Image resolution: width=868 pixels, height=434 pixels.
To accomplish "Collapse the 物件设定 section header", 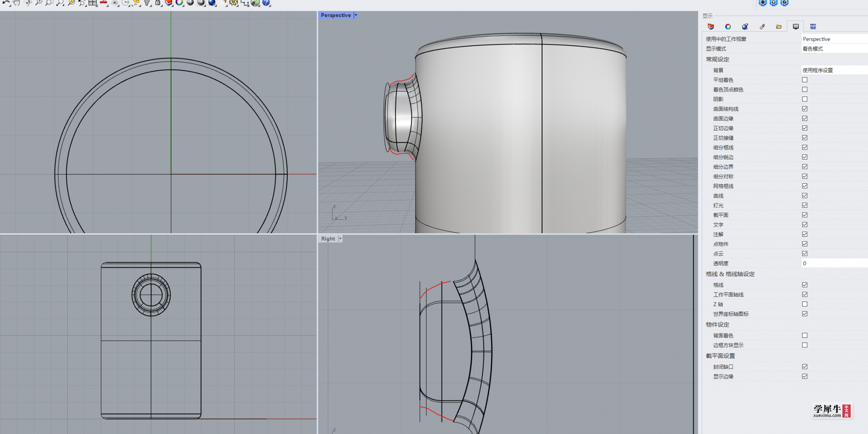I will click(x=717, y=324).
